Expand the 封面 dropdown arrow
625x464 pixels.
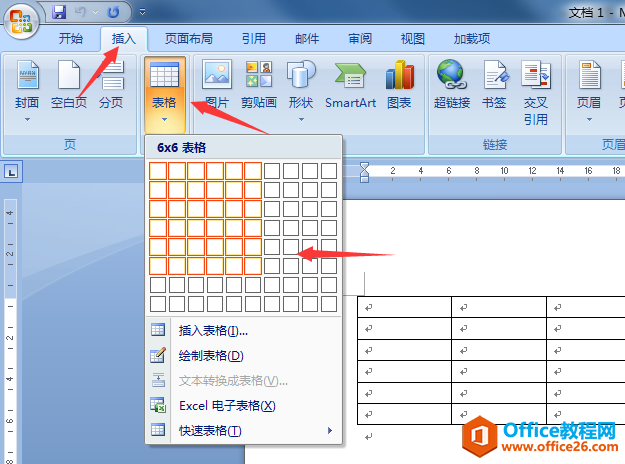(27, 119)
